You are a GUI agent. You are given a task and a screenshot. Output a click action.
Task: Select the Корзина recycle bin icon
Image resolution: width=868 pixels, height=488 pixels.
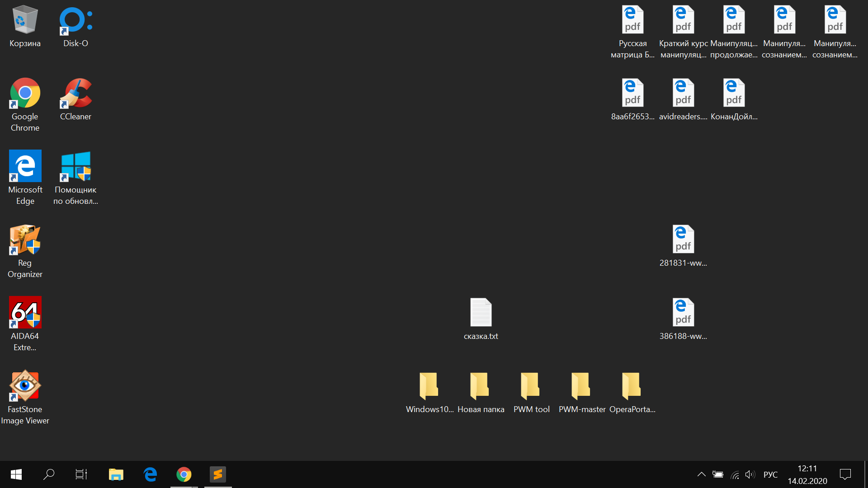pyautogui.click(x=25, y=26)
